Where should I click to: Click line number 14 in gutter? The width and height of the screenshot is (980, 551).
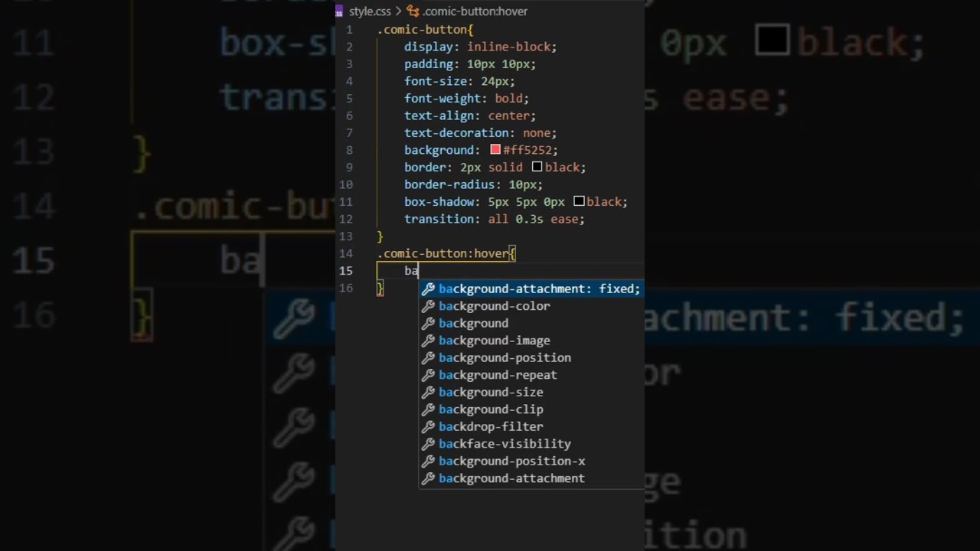coord(346,253)
